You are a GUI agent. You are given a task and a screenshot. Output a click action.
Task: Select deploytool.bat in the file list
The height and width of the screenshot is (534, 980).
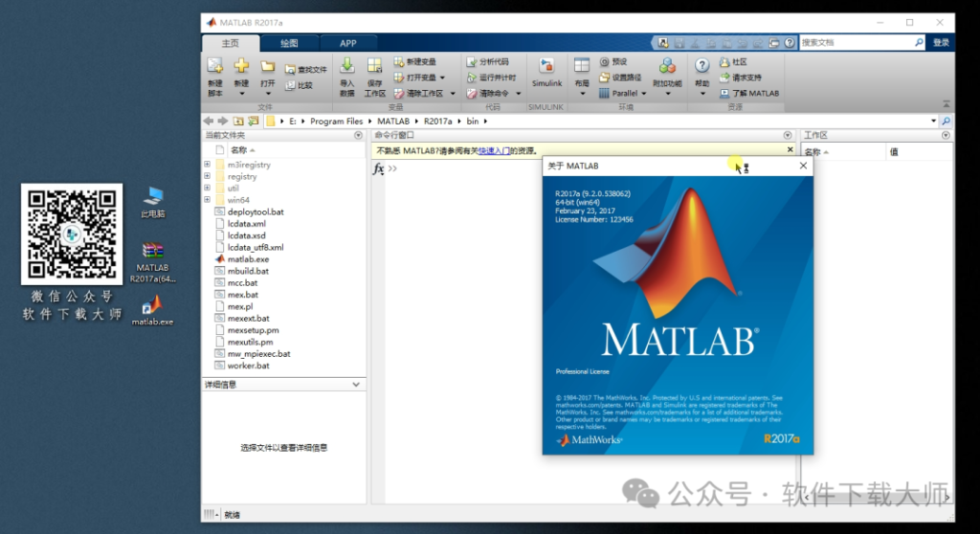pyautogui.click(x=256, y=212)
